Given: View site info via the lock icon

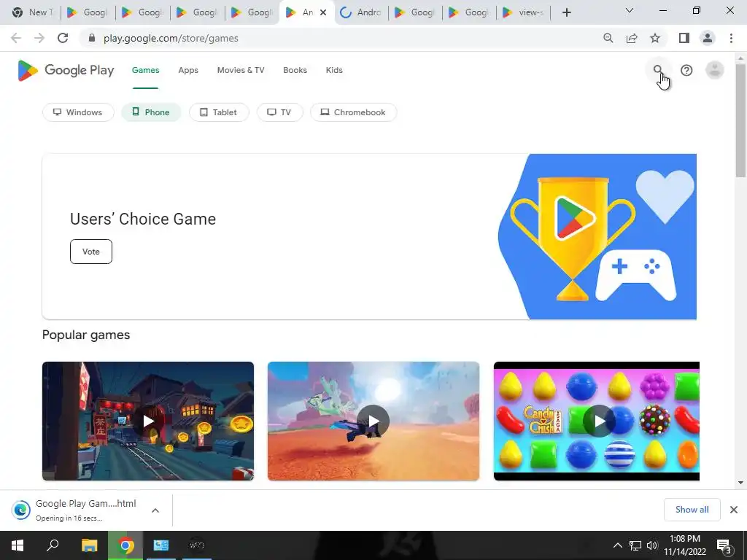Looking at the screenshot, I should [92, 38].
